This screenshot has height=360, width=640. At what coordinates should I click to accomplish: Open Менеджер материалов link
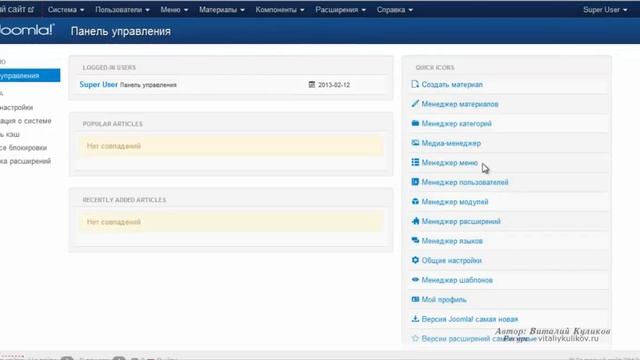[x=460, y=104]
